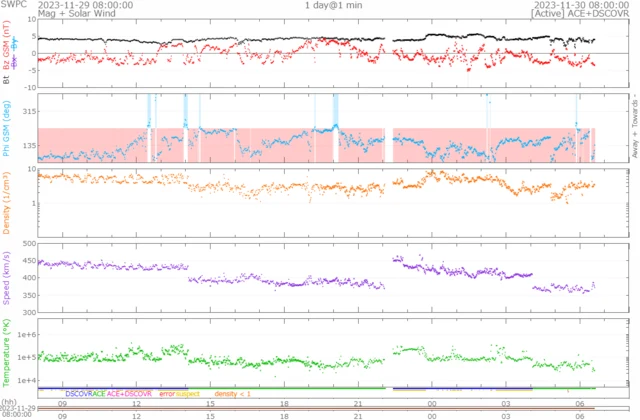The height and width of the screenshot is (420, 640).
Task: Select the Bz GSM (nT) axis label
Action: [x=6, y=46]
